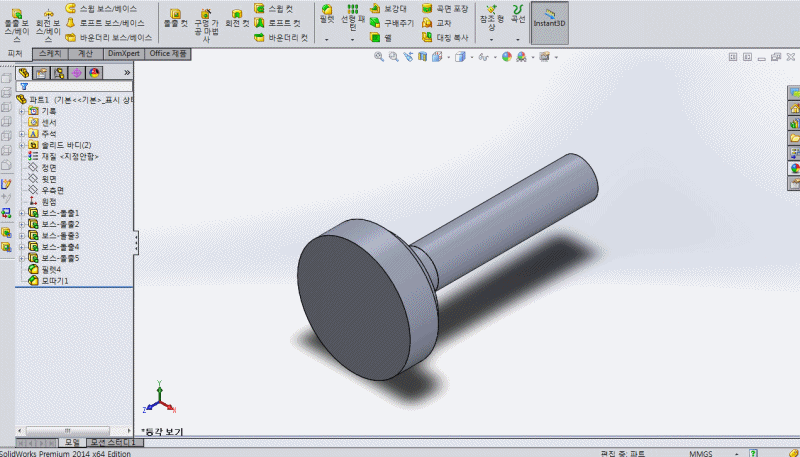800x457 pixels.
Task: Click the feature tree filter input field
Action: pos(75,86)
